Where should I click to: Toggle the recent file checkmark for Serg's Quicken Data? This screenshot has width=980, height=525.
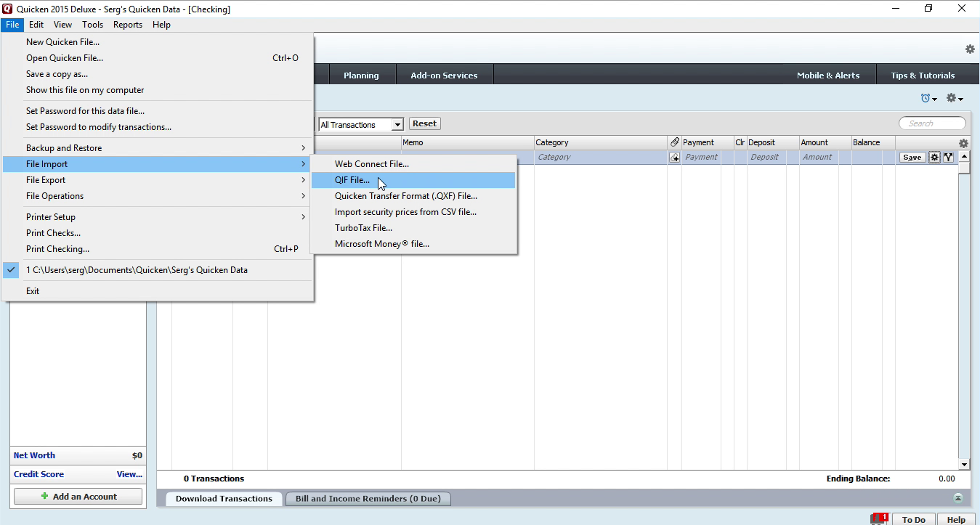click(x=11, y=270)
